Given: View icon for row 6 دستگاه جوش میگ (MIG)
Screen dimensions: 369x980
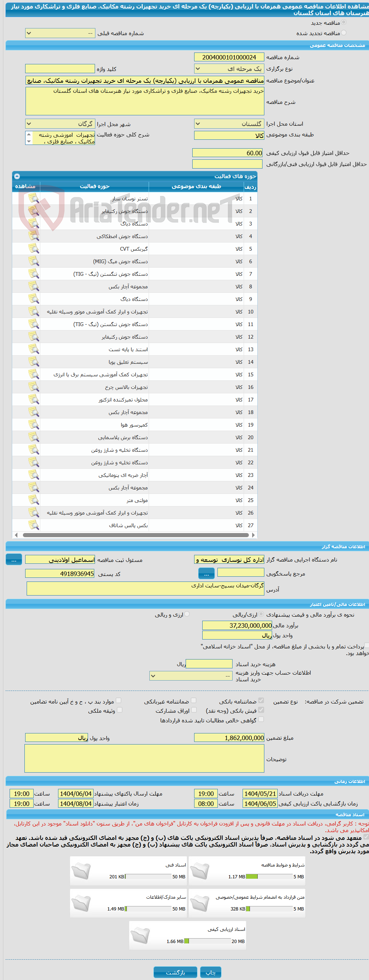Looking at the screenshot, I should [x=34, y=261].
